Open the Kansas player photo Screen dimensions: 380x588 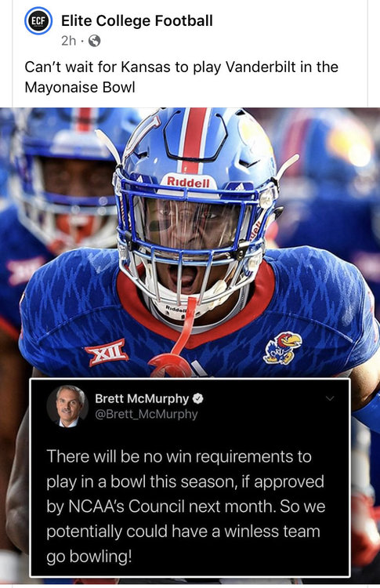point(190,244)
